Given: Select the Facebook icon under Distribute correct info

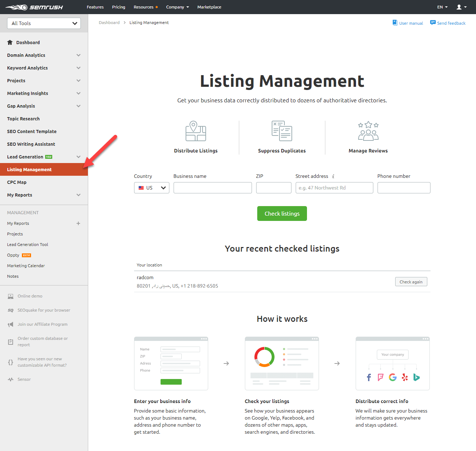Looking at the screenshot, I should point(369,377).
